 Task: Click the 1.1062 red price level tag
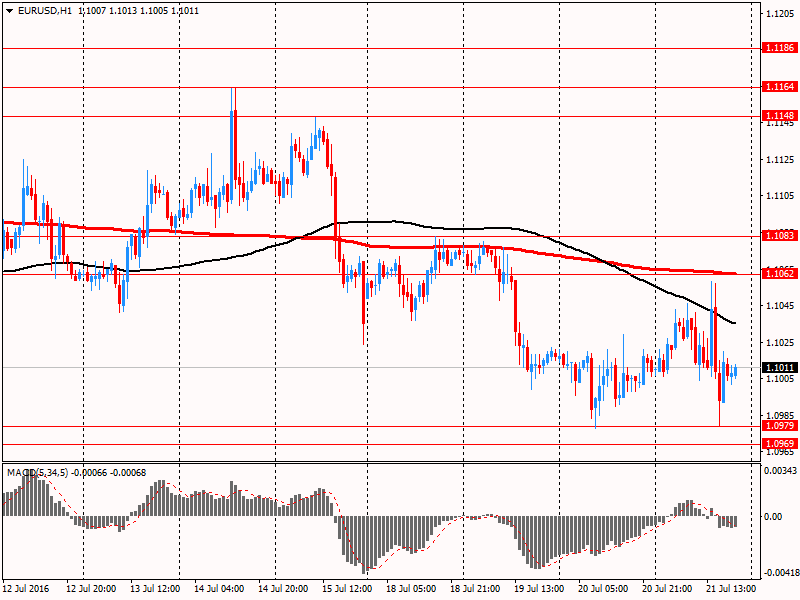(x=779, y=273)
